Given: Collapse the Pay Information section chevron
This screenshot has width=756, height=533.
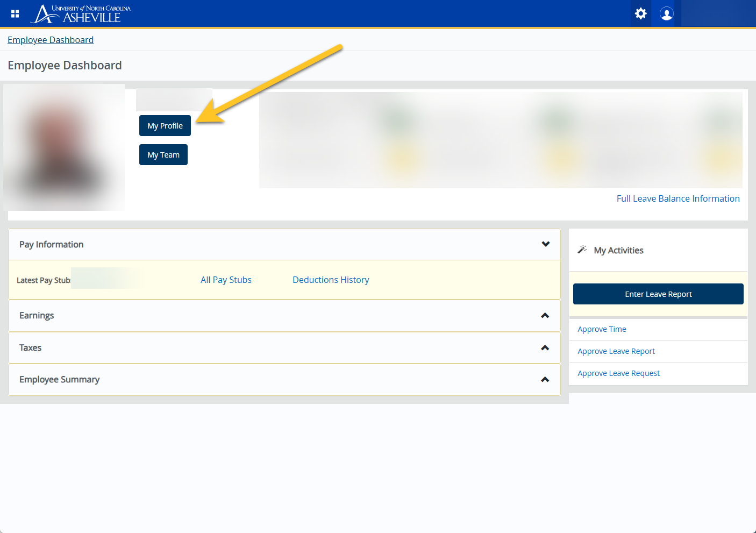Looking at the screenshot, I should coord(545,244).
